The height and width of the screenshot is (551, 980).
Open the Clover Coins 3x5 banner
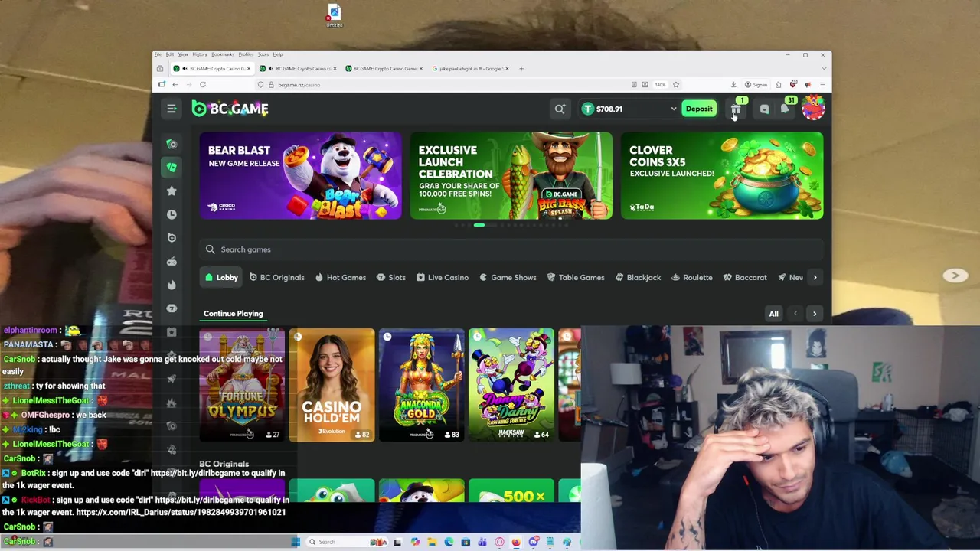(x=721, y=176)
